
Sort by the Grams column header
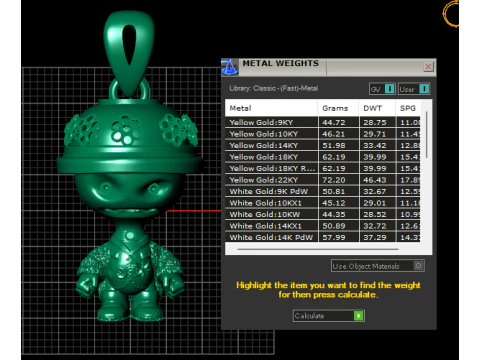(x=338, y=108)
